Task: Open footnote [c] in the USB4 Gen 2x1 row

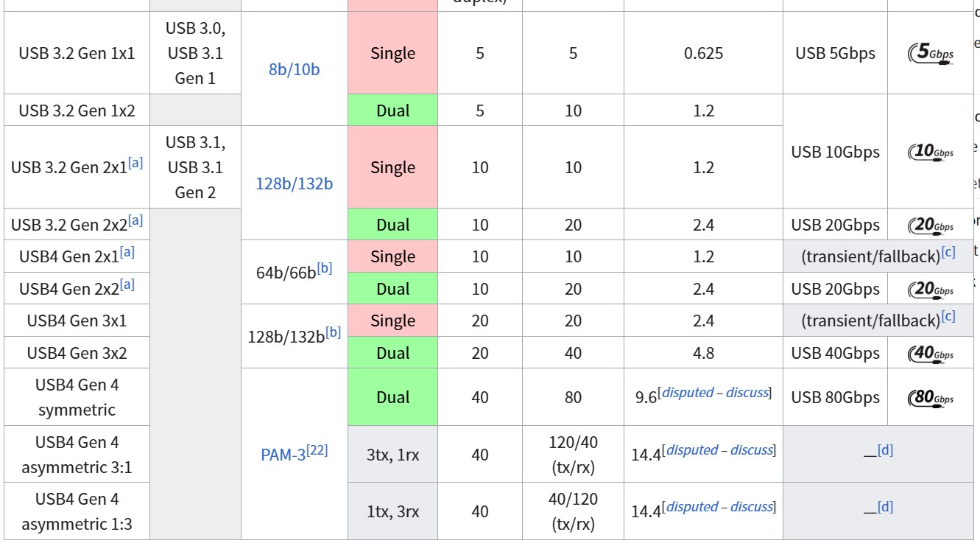Action: (948, 252)
